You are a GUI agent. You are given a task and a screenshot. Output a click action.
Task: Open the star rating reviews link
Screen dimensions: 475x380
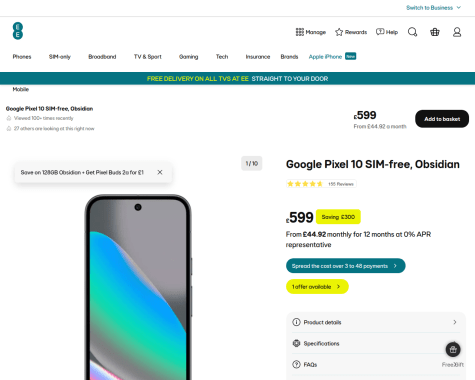coord(321,184)
